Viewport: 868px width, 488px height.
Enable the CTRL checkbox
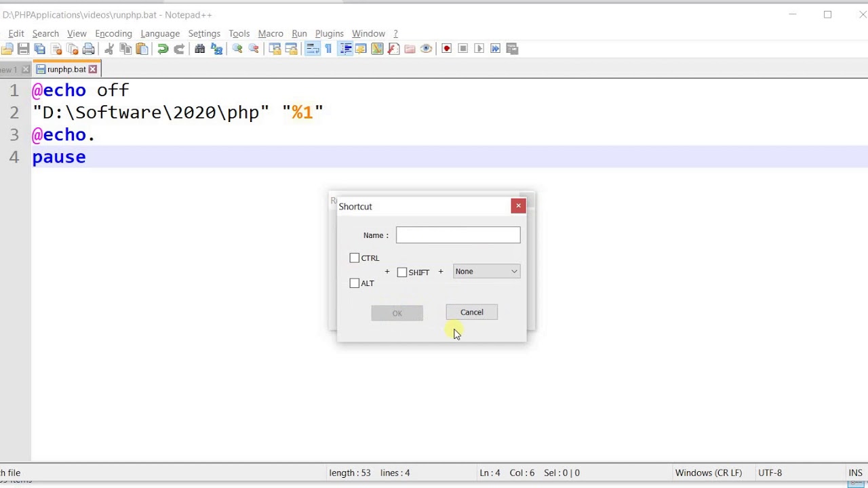[x=355, y=258]
